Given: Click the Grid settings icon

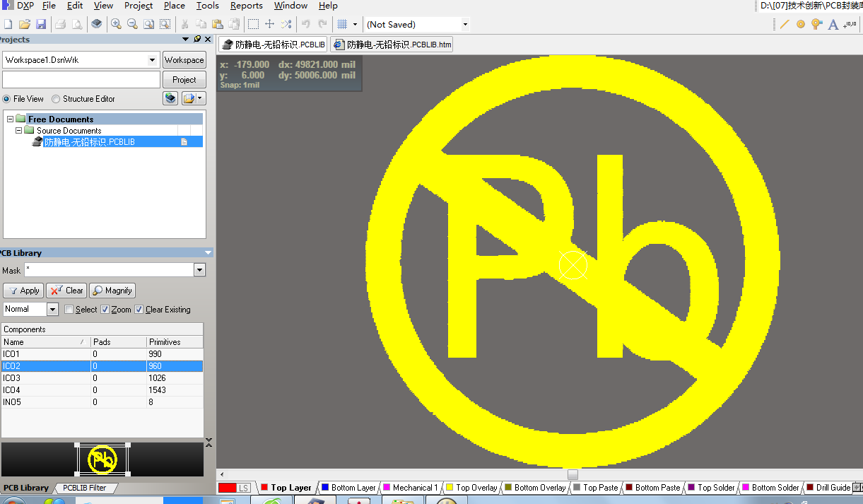Looking at the screenshot, I should pyautogui.click(x=342, y=24).
